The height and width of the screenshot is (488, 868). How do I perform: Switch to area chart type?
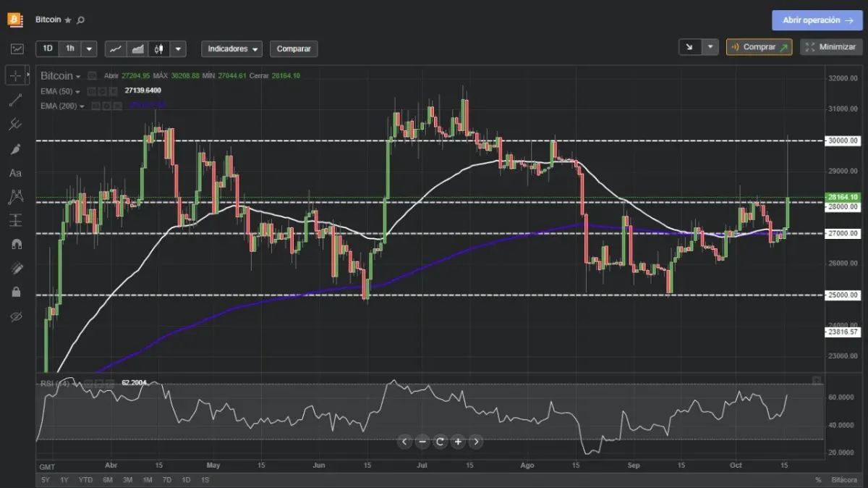pyautogui.click(x=137, y=49)
